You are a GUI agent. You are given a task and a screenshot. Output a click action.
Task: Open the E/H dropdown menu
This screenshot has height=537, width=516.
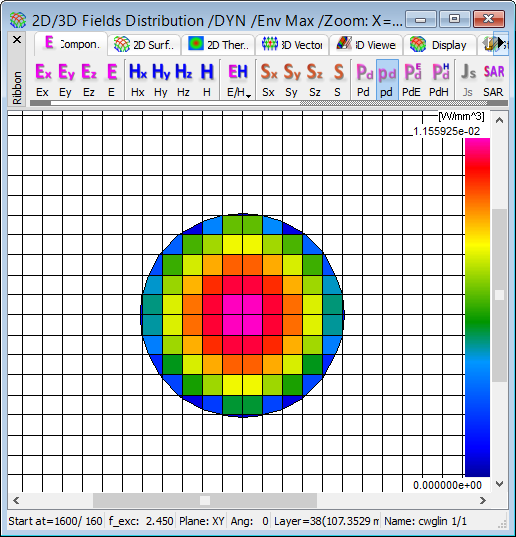click(x=238, y=80)
